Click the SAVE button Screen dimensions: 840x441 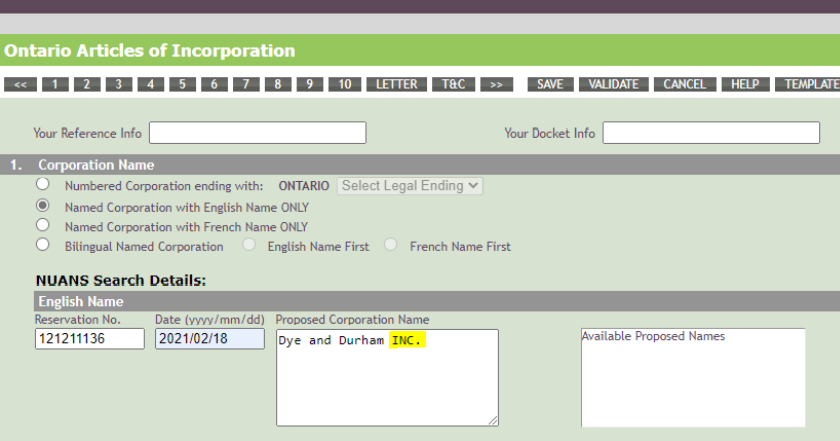[x=550, y=85]
